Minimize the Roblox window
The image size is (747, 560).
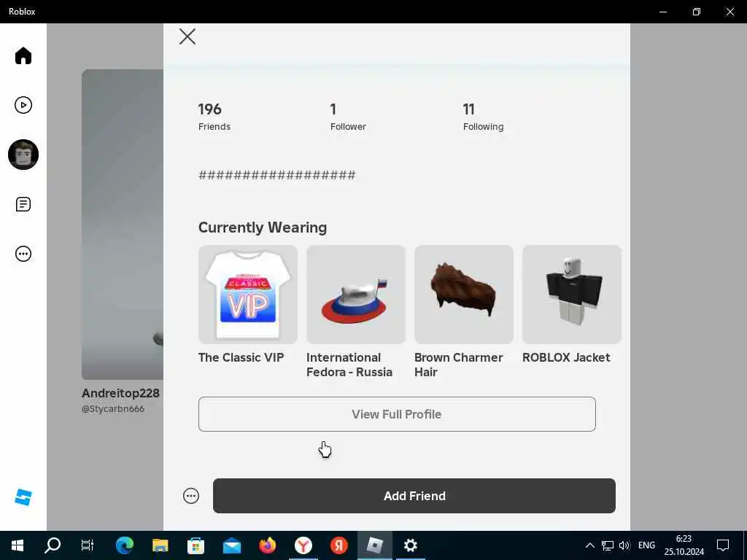[x=663, y=12]
